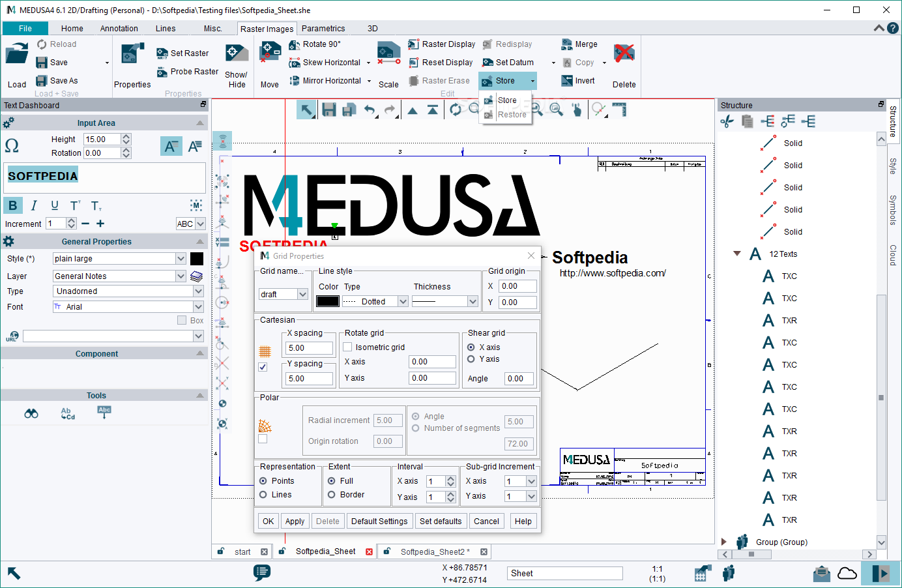The image size is (902, 588).
Task: Click the chat message icon in status bar
Action: pos(262,572)
